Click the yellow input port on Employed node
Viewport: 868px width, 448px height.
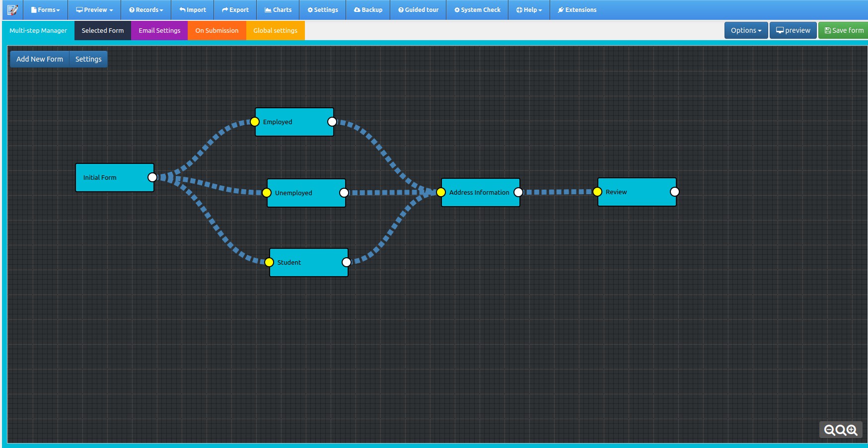click(255, 122)
